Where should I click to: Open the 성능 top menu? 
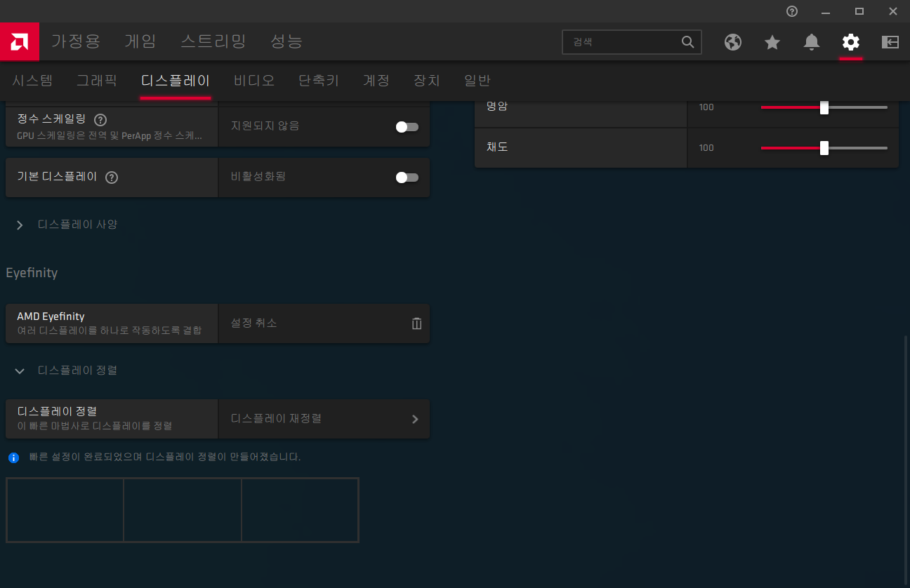click(x=286, y=41)
